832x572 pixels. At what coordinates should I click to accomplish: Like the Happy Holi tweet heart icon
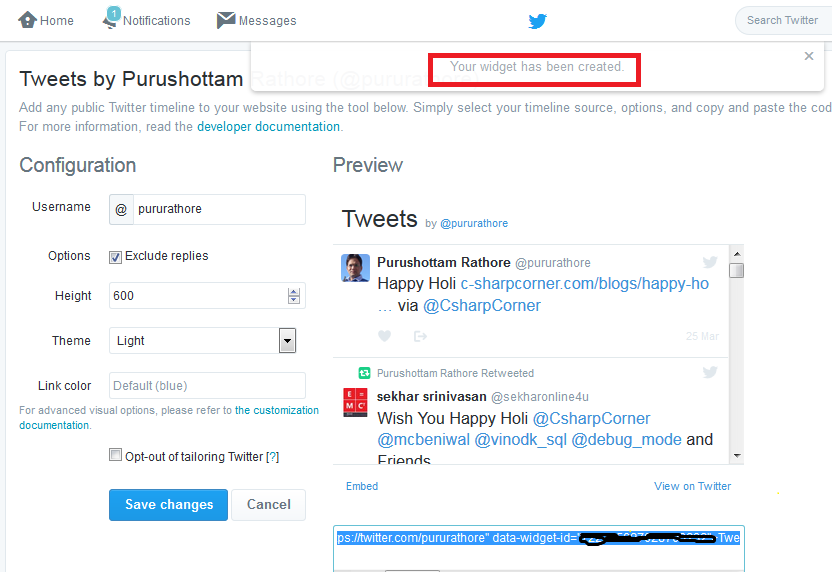[x=385, y=336]
